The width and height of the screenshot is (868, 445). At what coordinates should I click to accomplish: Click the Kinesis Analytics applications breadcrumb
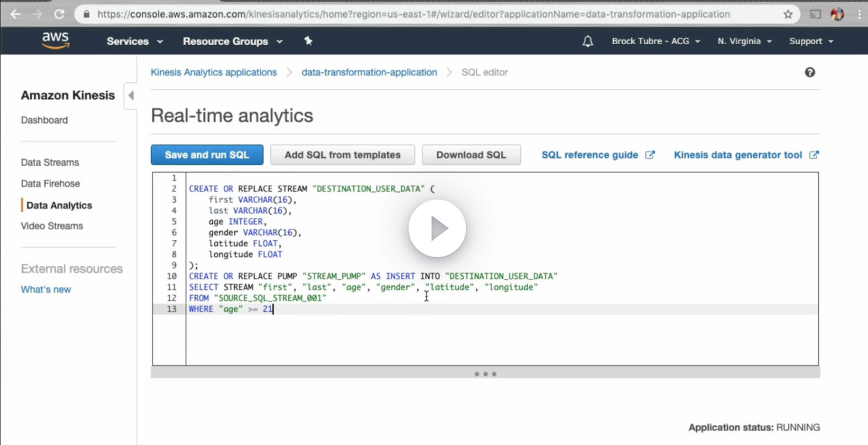pos(214,72)
